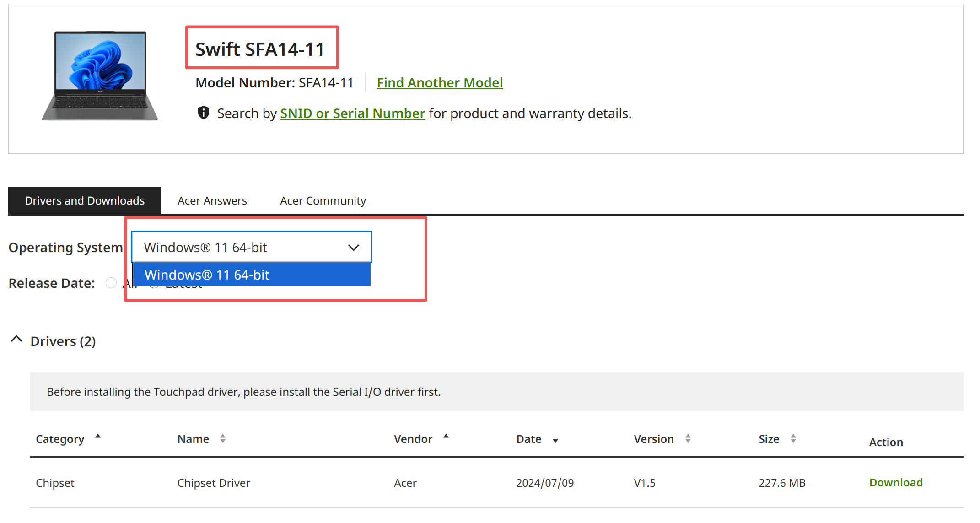Click the Vendor column sort arrow
980x523 pixels.
click(x=446, y=437)
